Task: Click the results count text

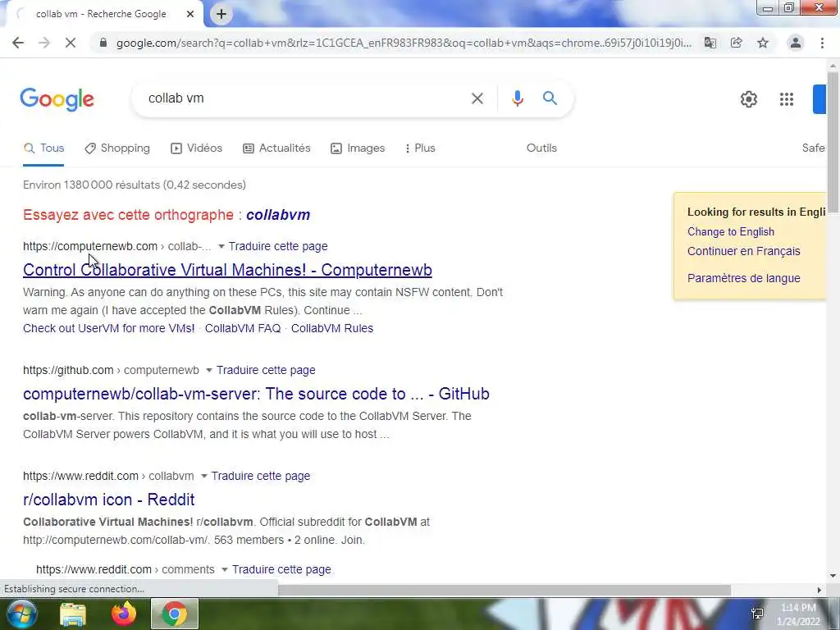Action: (x=135, y=185)
